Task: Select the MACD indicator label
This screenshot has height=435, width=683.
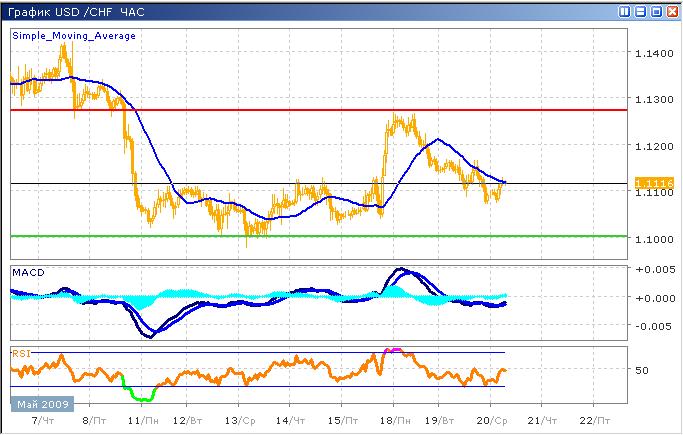Action: pyautogui.click(x=28, y=273)
